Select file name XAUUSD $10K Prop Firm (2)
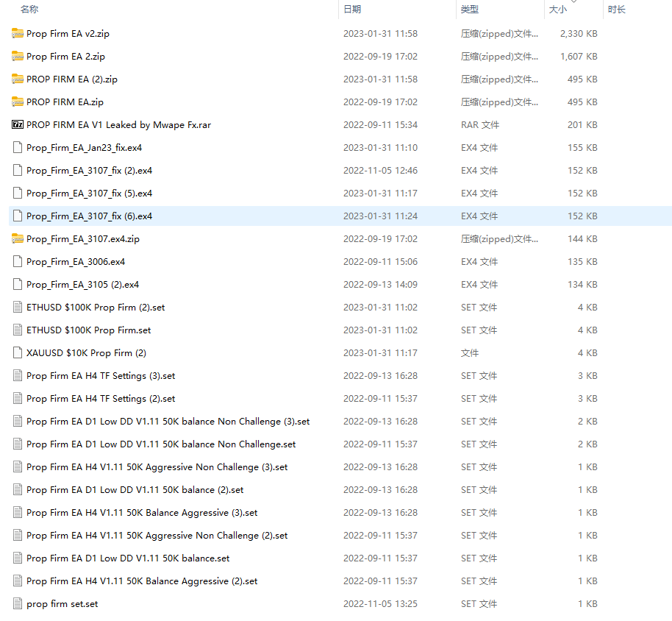Image resolution: width=672 pixels, height=621 pixels. click(x=86, y=352)
